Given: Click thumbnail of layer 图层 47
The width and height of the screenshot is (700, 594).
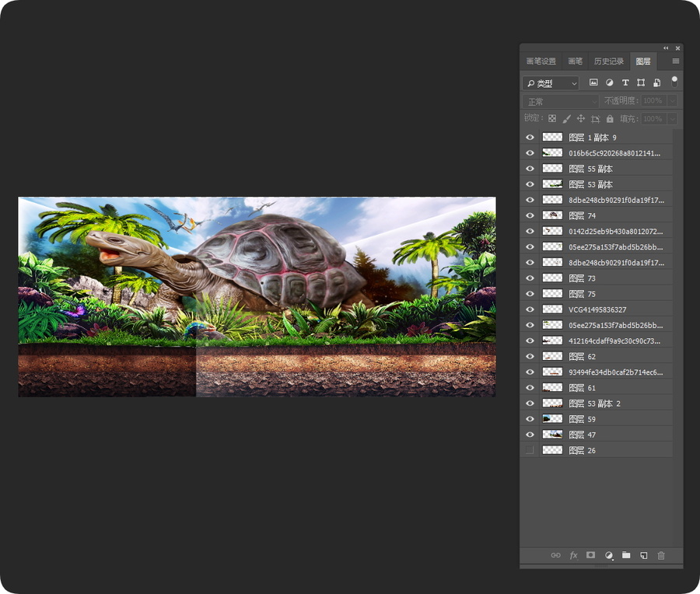Looking at the screenshot, I should click(x=552, y=435).
